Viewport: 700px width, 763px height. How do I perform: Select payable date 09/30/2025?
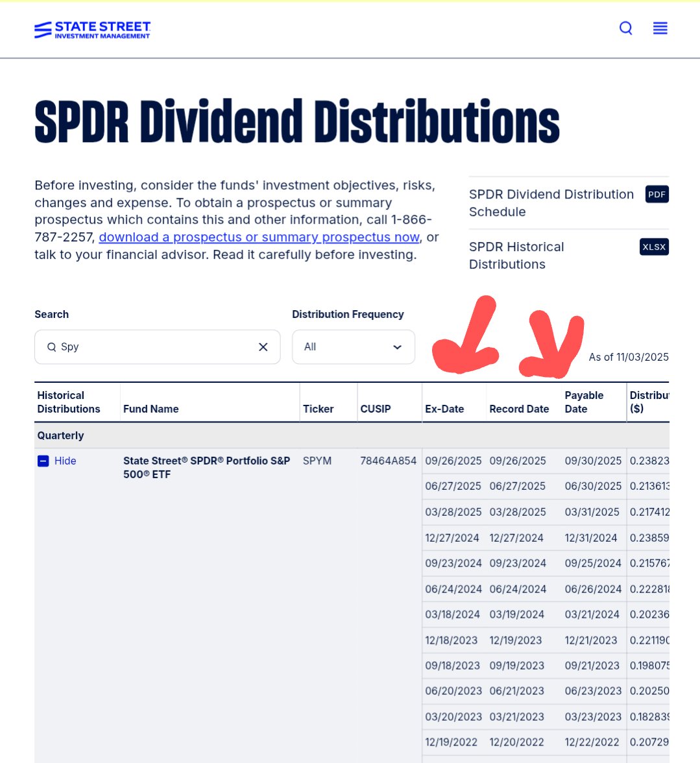point(593,461)
